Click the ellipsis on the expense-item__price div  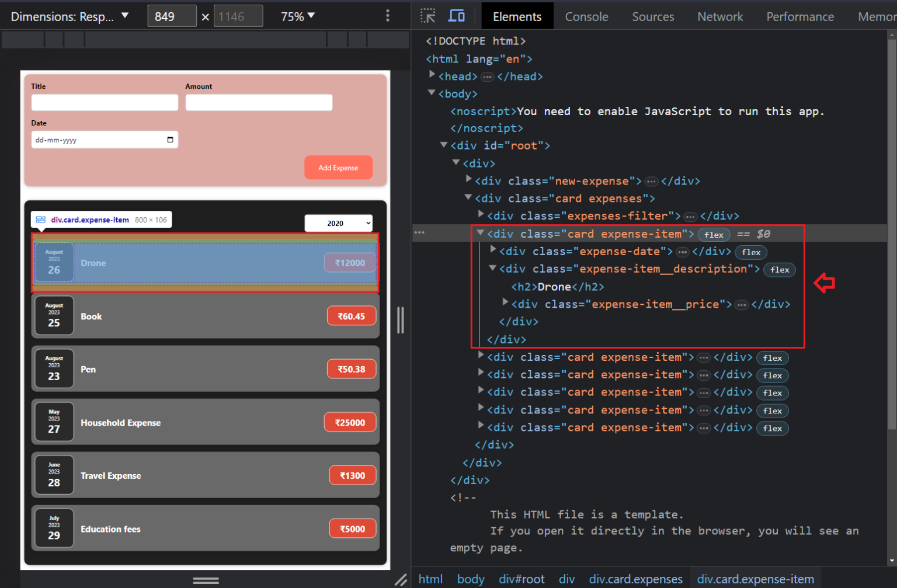pos(742,304)
